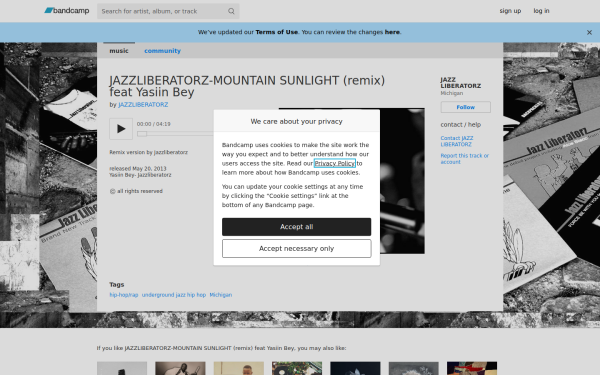The image size is (600, 375).
Task: Click the 'We care about your privacy' heading
Action: (x=297, y=121)
